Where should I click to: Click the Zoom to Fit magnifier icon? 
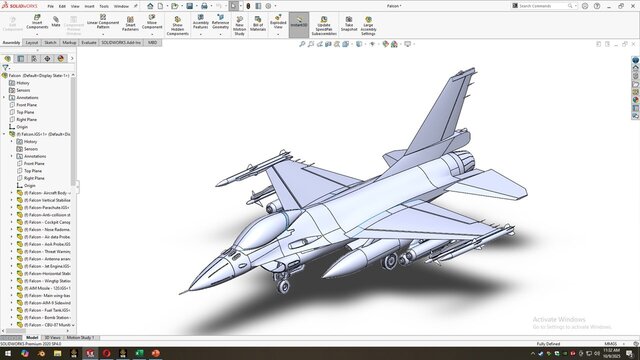(x=302, y=44)
